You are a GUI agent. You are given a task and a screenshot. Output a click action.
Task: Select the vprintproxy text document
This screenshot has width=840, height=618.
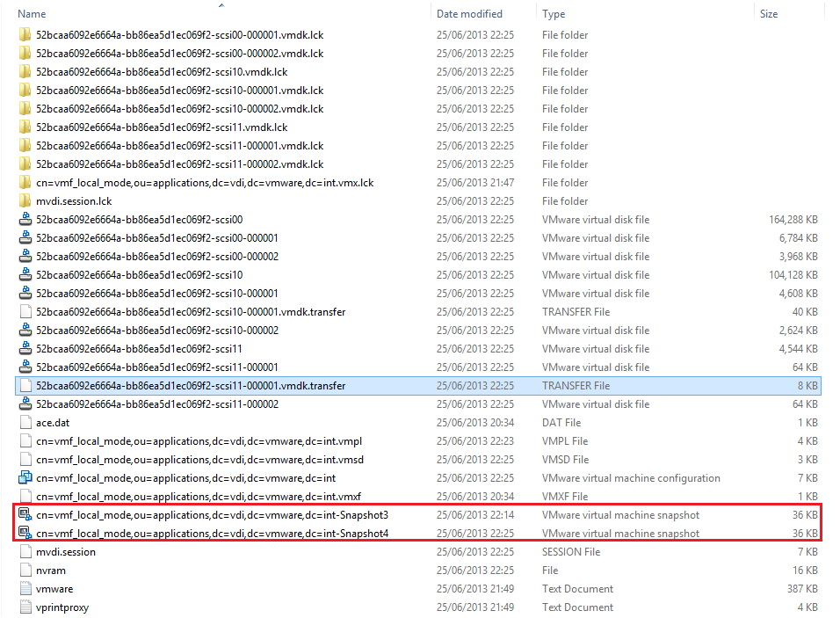point(62,607)
